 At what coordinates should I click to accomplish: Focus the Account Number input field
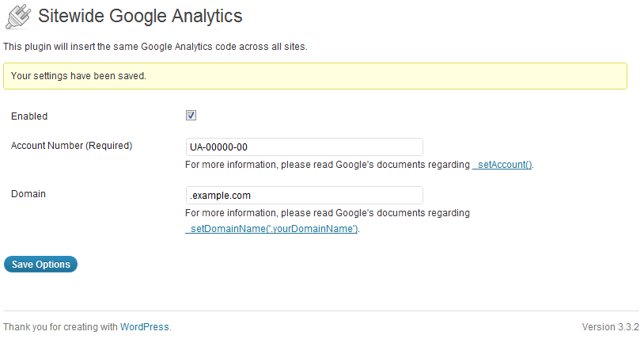(305, 147)
